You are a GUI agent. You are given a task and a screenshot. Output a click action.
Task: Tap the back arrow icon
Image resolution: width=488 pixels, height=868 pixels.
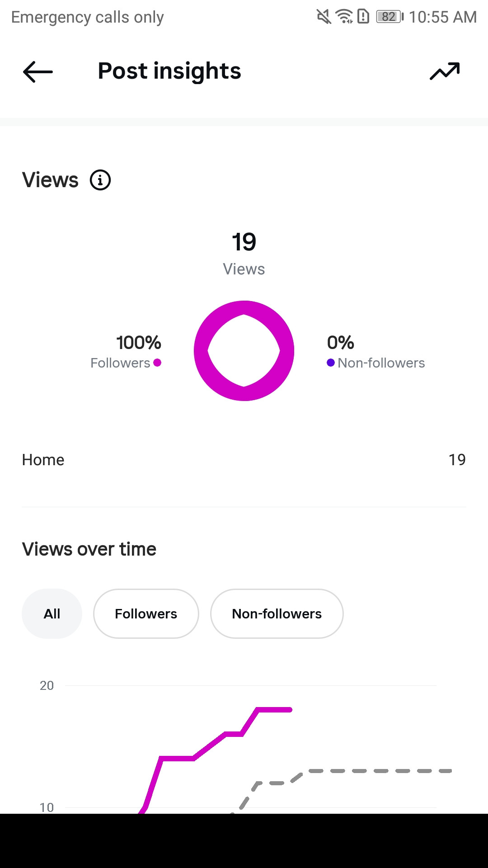coord(38,71)
